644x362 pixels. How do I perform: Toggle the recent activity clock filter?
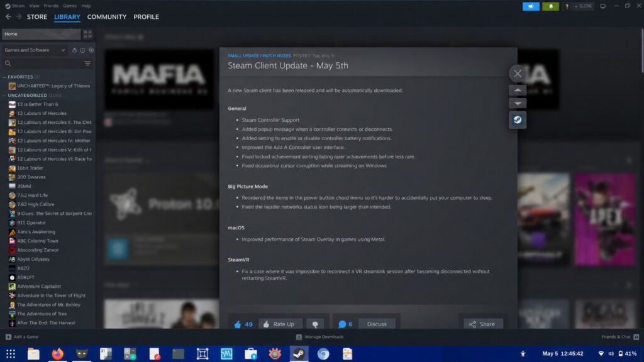point(82,50)
